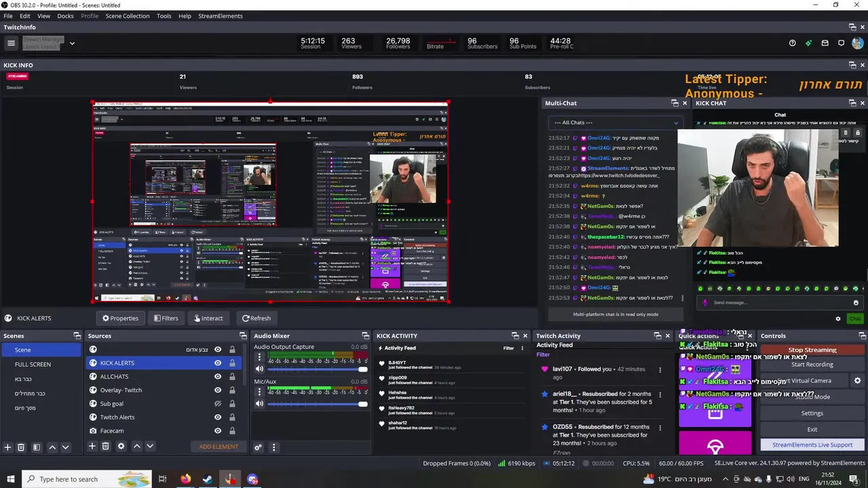Viewport: 868px width, 488px height.
Task: Remove selected scene with trash icon
Action: click(21, 447)
